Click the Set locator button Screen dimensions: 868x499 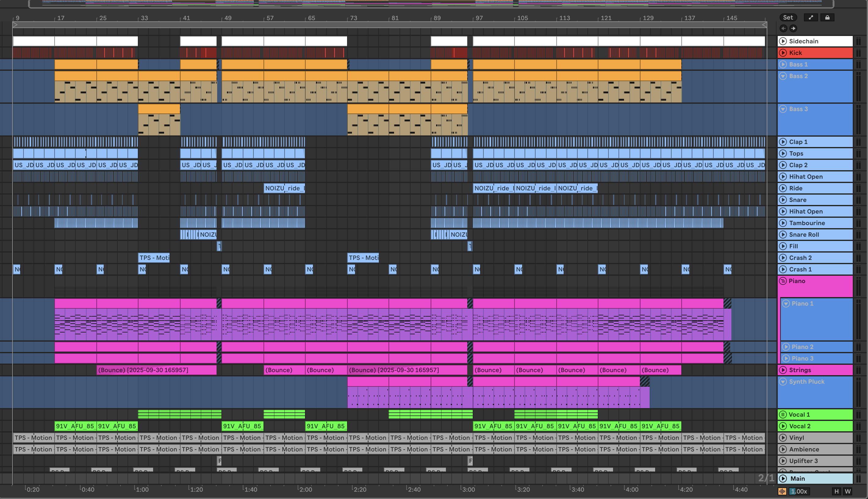click(x=788, y=17)
